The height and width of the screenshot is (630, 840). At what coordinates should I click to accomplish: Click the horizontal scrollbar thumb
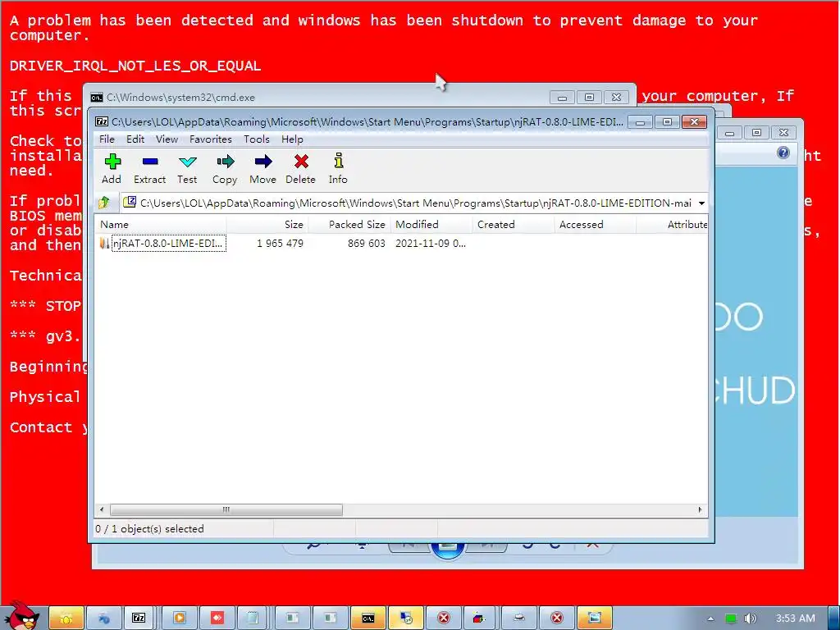[x=226, y=509]
